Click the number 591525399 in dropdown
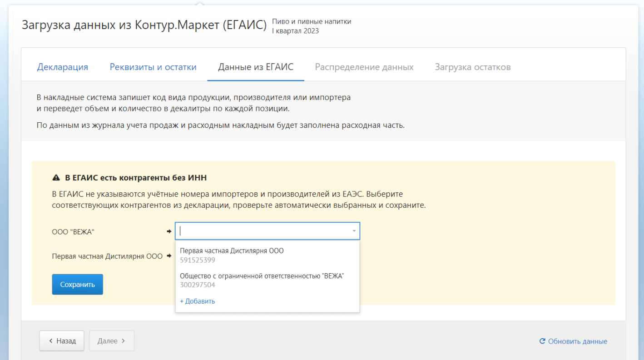Screen dimensions: 644x360 click(198, 260)
